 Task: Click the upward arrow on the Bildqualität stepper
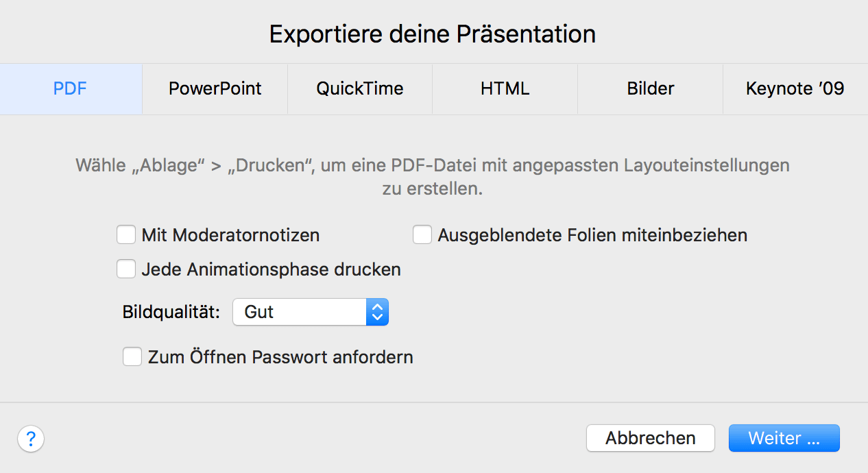coord(377,308)
